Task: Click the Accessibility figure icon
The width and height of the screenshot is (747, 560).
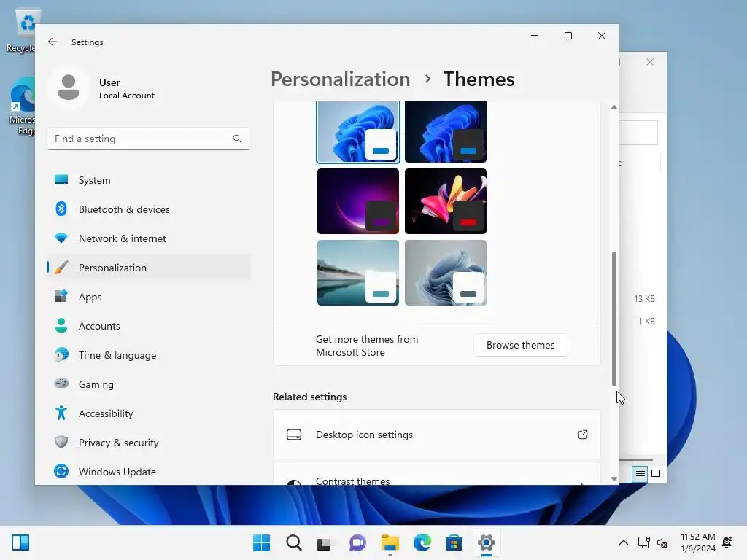Action: tap(61, 413)
